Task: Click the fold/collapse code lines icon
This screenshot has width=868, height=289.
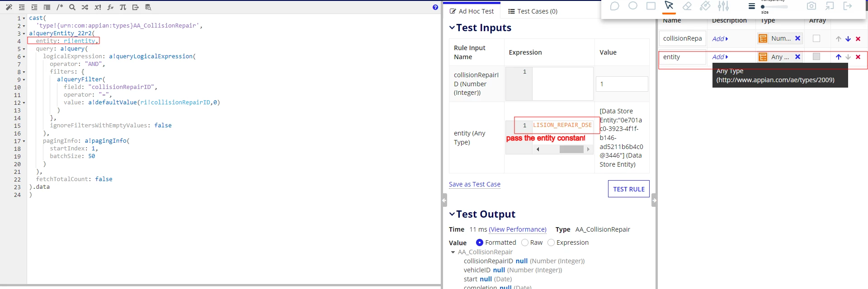Action: coord(47,7)
